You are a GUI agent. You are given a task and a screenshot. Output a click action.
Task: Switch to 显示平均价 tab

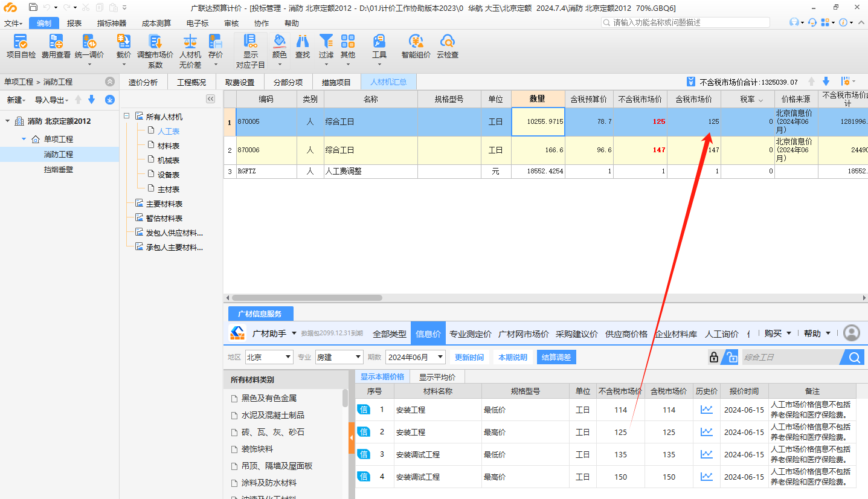pos(437,377)
